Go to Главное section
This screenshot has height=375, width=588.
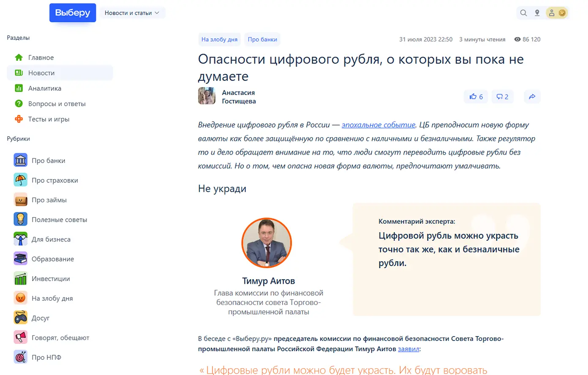click(41, 57)
